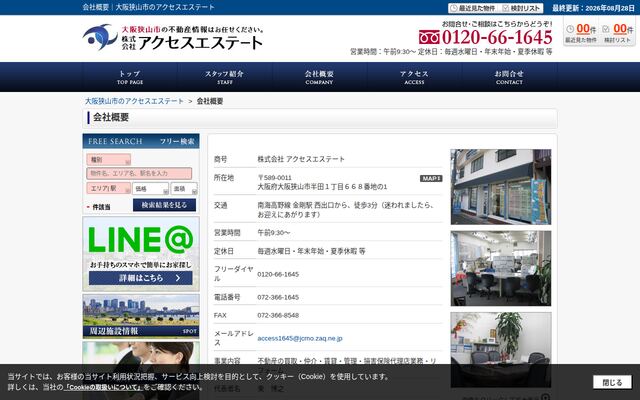
Task: Click the checklist icon with 00件 consideration list counter
Action: click(618, 33)
